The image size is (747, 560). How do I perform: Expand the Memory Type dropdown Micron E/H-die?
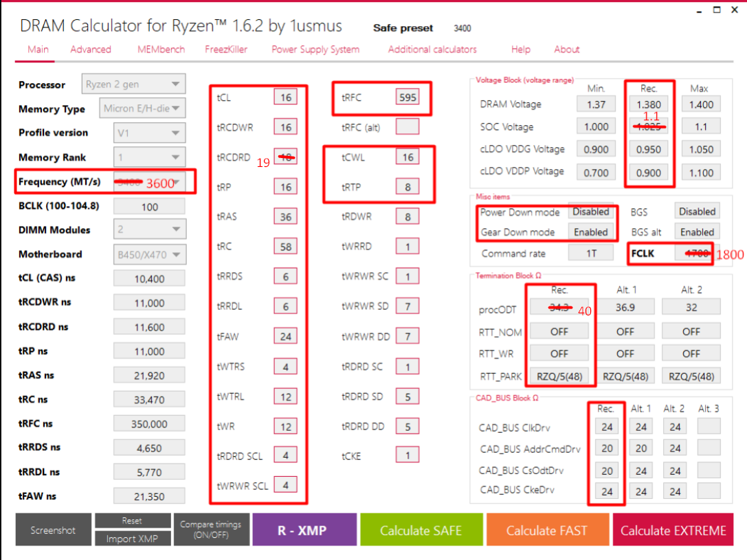tap(142, 109)
